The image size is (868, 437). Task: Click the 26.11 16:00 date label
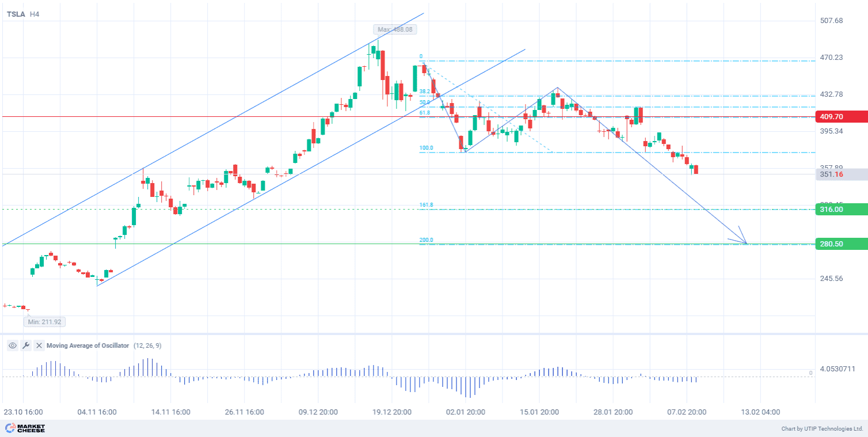pyautogui.click(x=244, y=412)
